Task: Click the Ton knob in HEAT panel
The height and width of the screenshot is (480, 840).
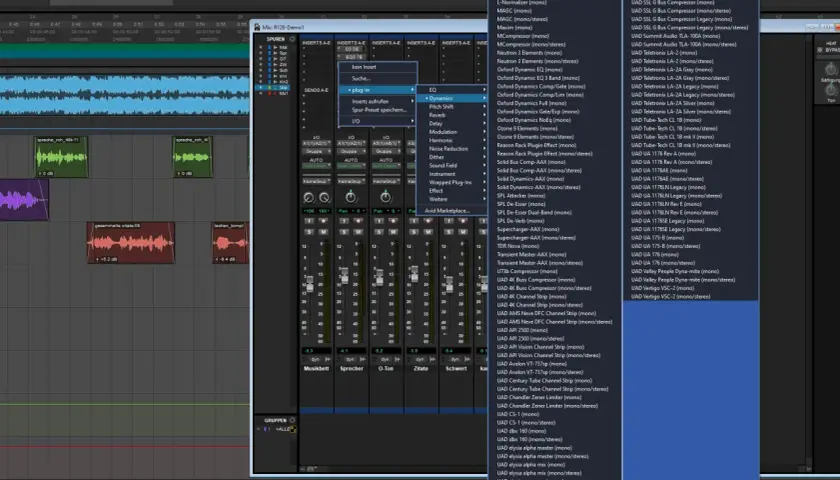Action: pyautogui.click(x=831, y=91)
